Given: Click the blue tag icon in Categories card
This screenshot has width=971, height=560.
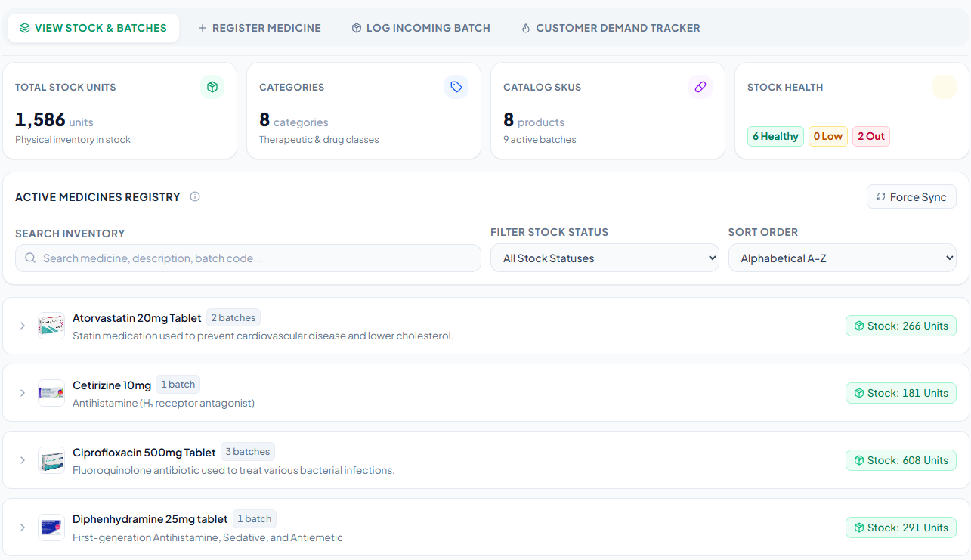Looking at the screenshot, I should click(456, 87).
